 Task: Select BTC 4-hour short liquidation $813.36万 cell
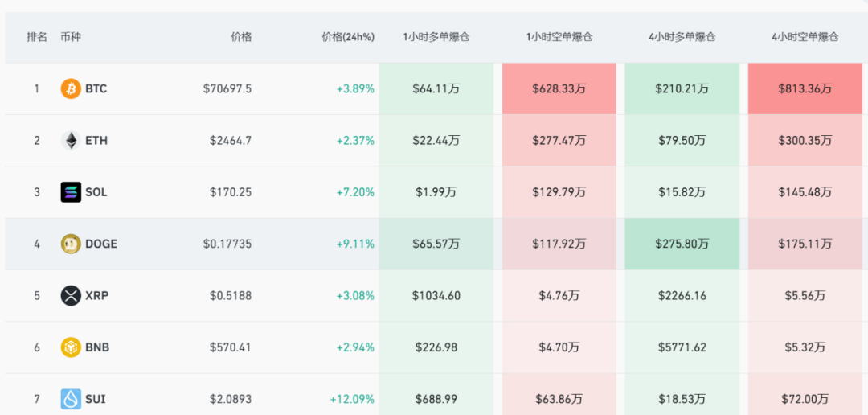click(x=805, y=88)
